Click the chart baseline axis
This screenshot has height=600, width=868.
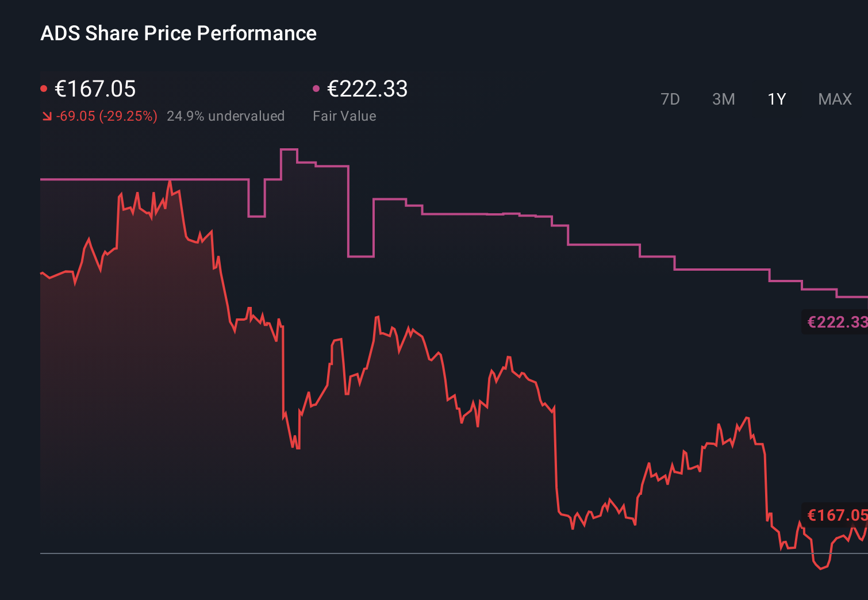point(402,553)
